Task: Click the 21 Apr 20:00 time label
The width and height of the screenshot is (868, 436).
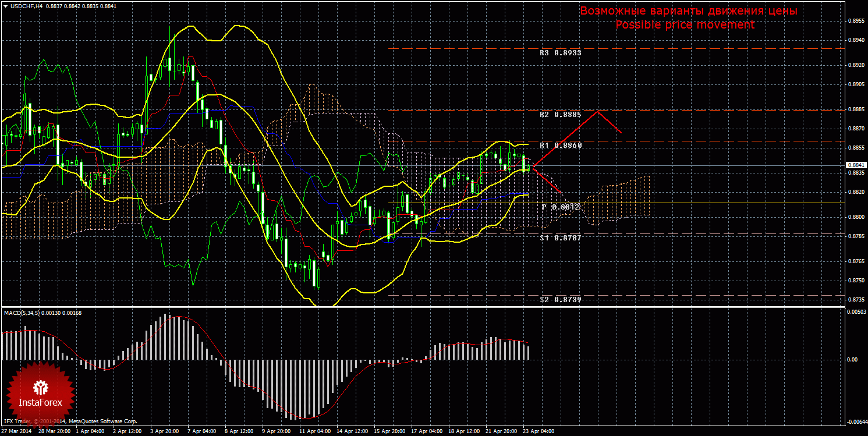Action: pyautogui.click(x=501, y=432)
